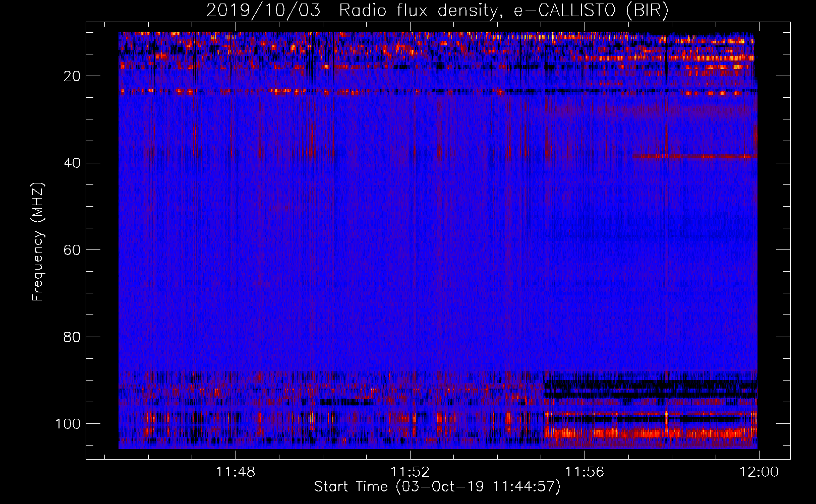Screen dimensions: 816x504
Task: Click the "Frequency (MHZ)" axis label
Action: (38, 241)
